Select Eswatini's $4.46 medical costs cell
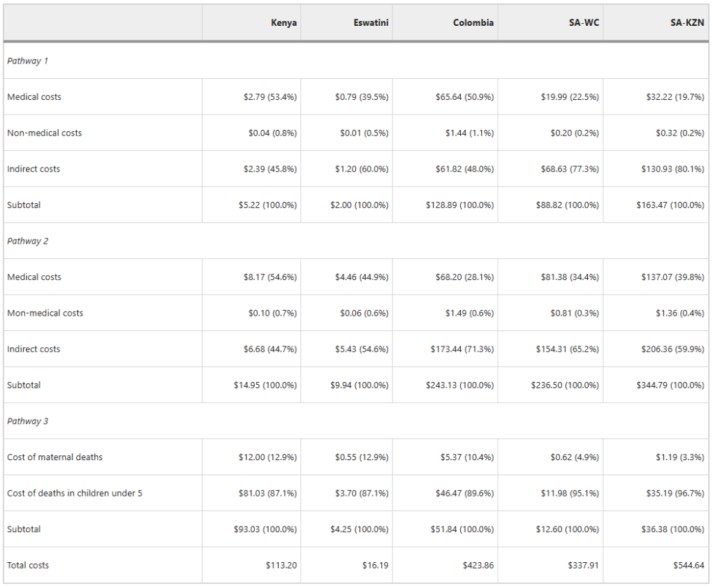 pyautogui.click(x=362, y=277)
